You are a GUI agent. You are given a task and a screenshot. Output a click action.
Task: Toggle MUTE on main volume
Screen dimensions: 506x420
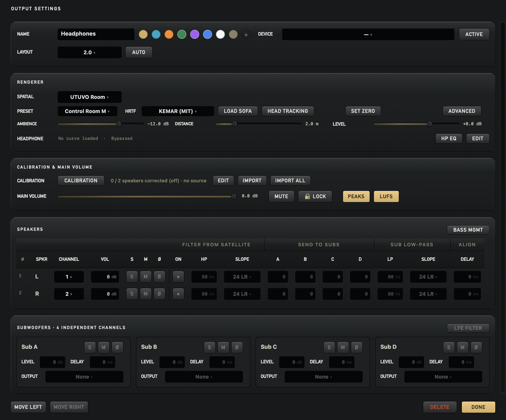click(x=281, y=196)
